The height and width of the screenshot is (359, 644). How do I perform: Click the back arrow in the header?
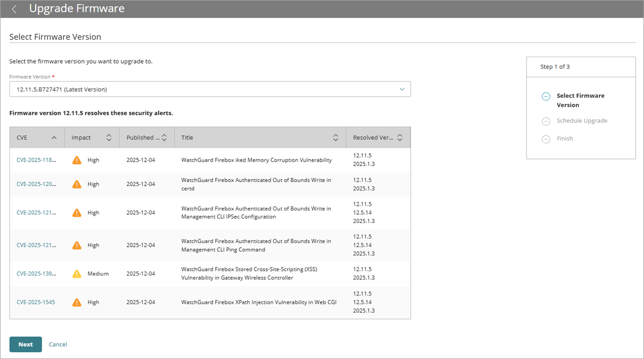pyautogui.click(x=14, y=8)
